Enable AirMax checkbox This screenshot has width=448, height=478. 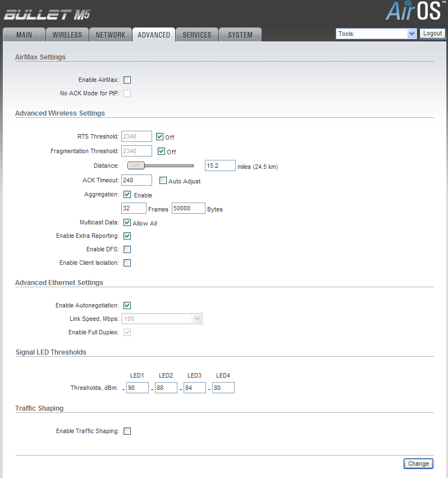tap(127, 80)
